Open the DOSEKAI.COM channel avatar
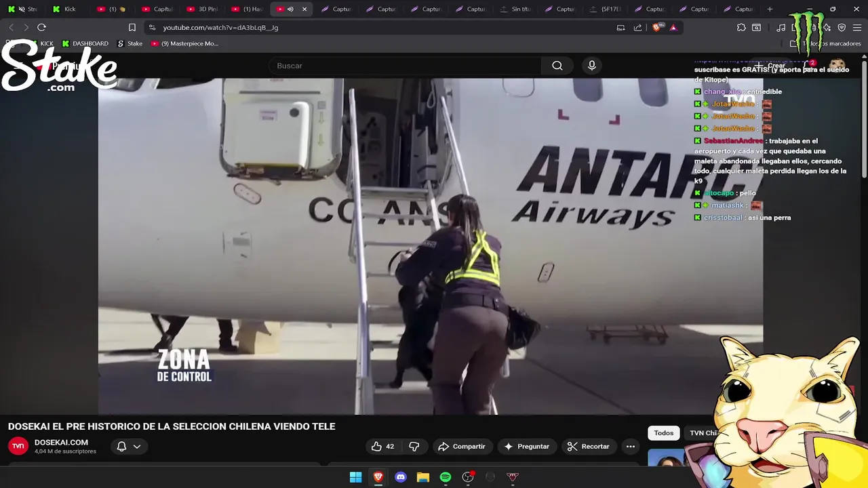This screenshot has height=488, width=868. (18, 446)
